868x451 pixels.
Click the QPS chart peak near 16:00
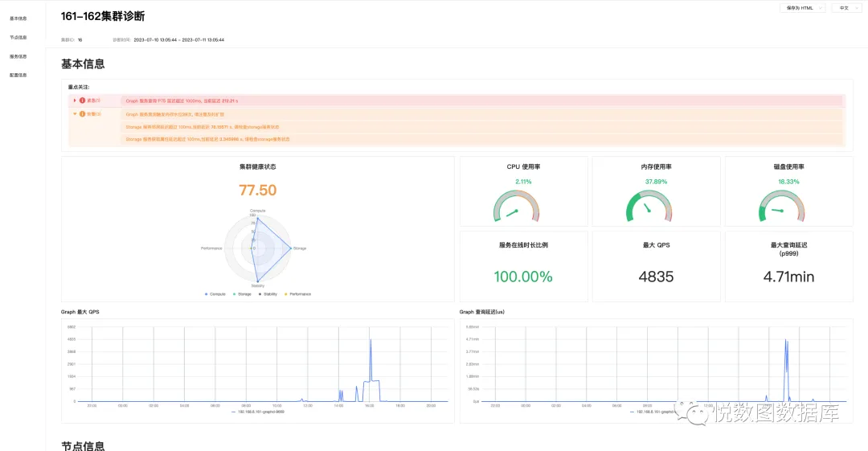371,339
